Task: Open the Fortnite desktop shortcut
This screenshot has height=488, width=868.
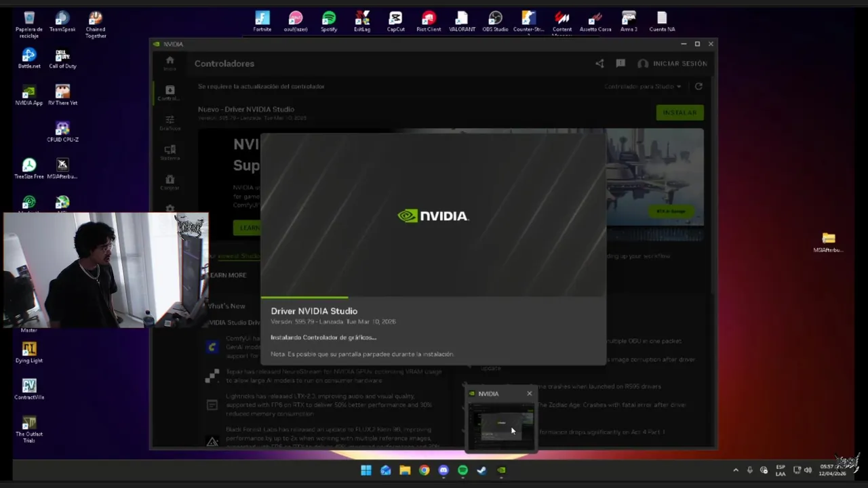Action: [262, 21]
